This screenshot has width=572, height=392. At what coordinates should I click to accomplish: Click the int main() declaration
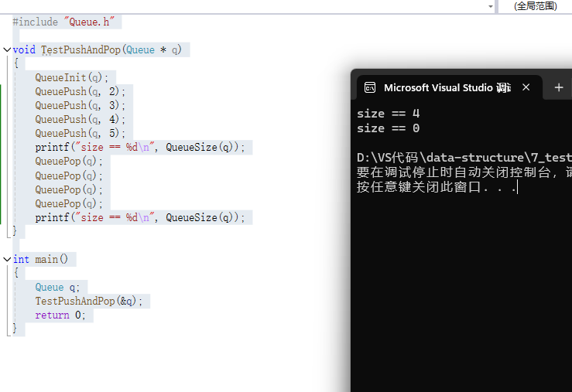click(40, 259)
